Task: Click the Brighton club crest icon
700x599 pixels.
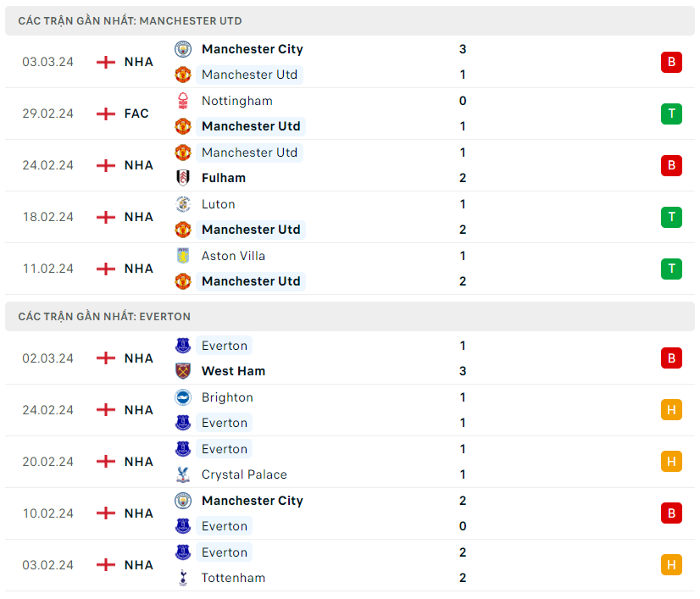Action: coord(183,397)
